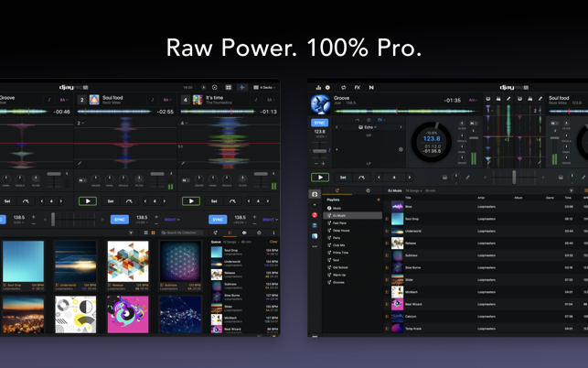This screenshot has width=588, height=368.
Task: Toggle SYNC on deck 2 in left window
Action: coord(120,220)
